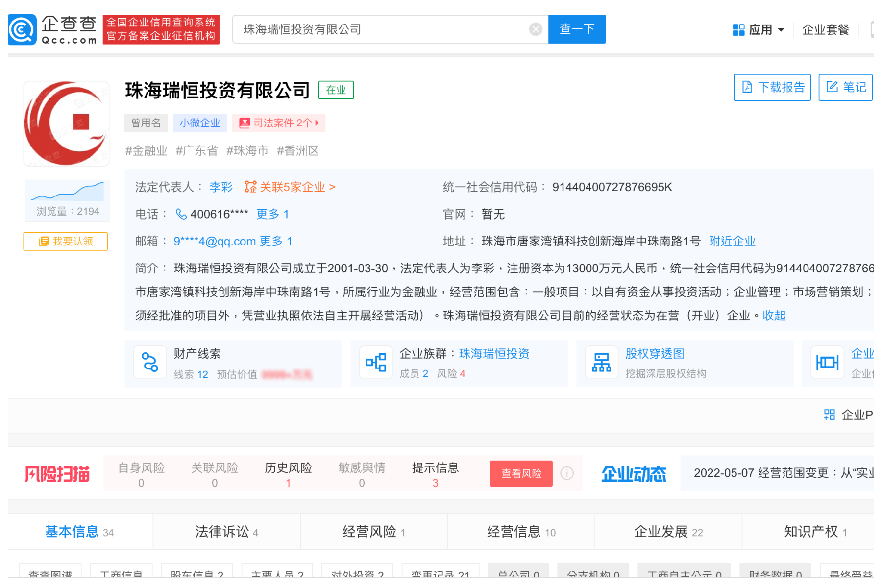The image size is (882, 588).
Task: Clear the search box with the x icon
Action: (536, 29)
